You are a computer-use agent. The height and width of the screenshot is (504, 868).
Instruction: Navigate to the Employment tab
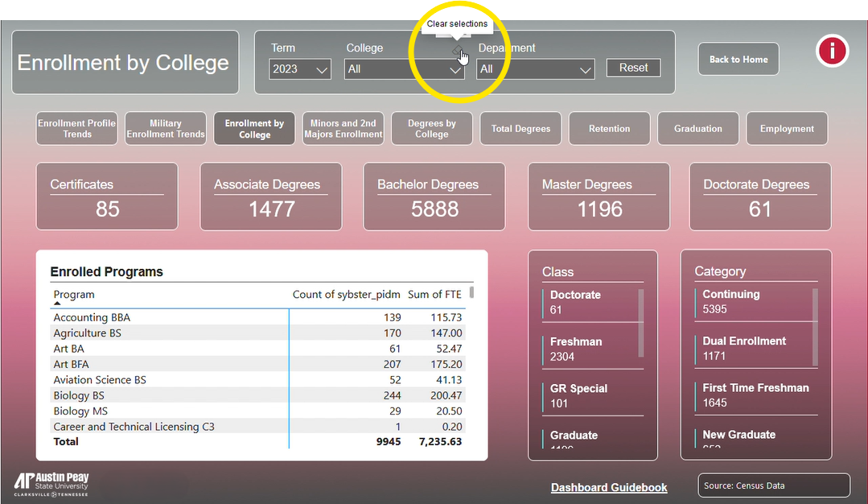[787, 129]
